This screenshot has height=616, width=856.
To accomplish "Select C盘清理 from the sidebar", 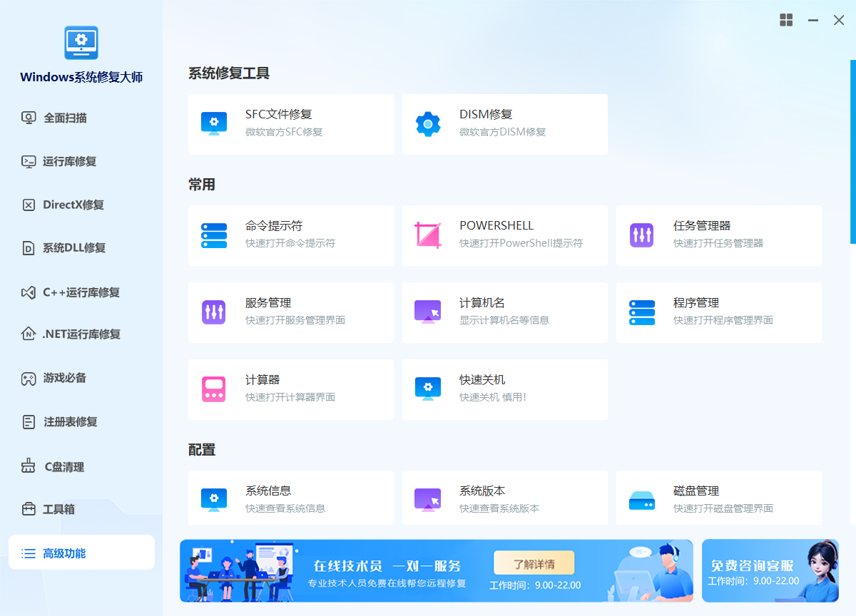I will pos(64,467).
